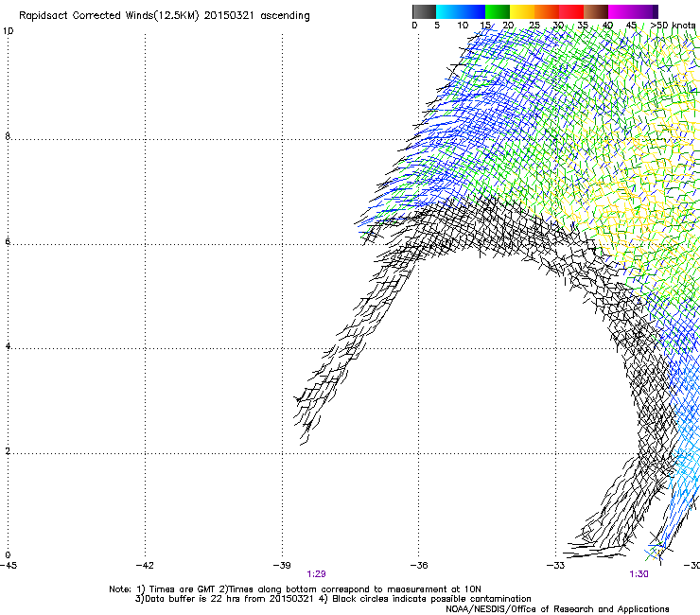The width and height of the screenshot is (700, 615).
Task: Click the latitude label '6' on left axis
Action: (x=8, y=241)
